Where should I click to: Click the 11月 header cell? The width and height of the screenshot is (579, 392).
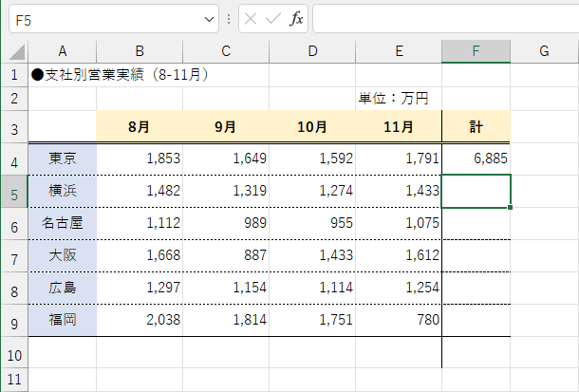pyautogui.click(x=399, y=126)
